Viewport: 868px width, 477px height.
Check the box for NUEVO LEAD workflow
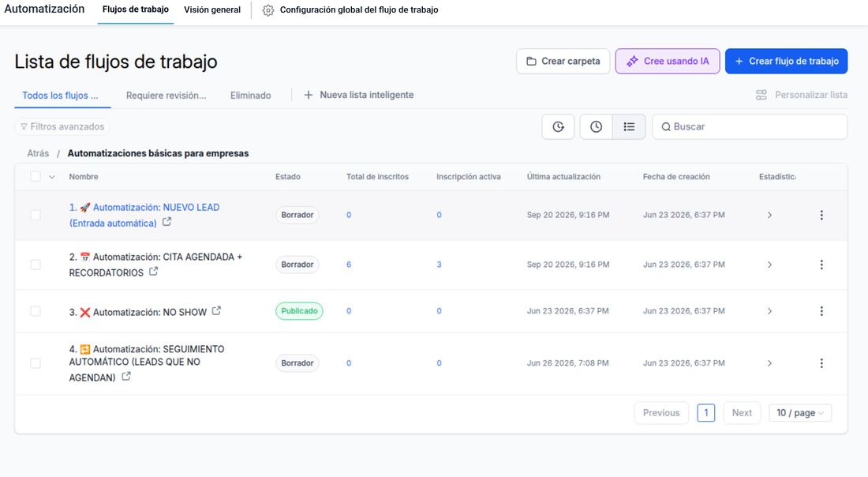tap(36, 215)
